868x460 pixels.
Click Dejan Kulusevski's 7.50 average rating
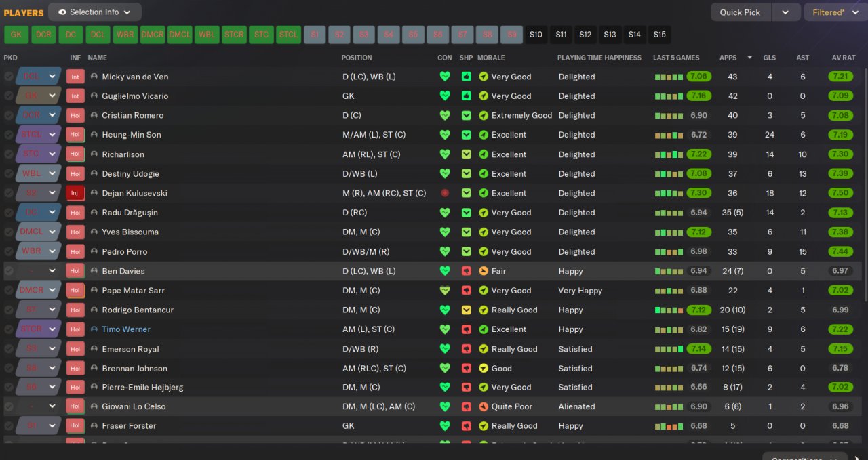pos(841,193)
